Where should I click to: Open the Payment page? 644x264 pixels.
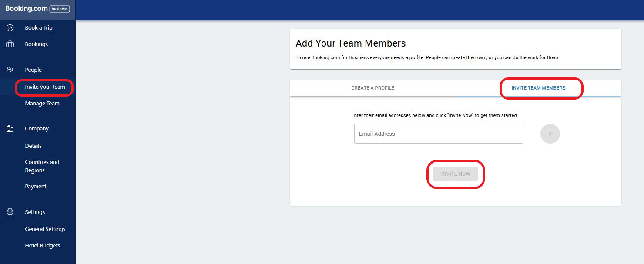pos(36,187)
